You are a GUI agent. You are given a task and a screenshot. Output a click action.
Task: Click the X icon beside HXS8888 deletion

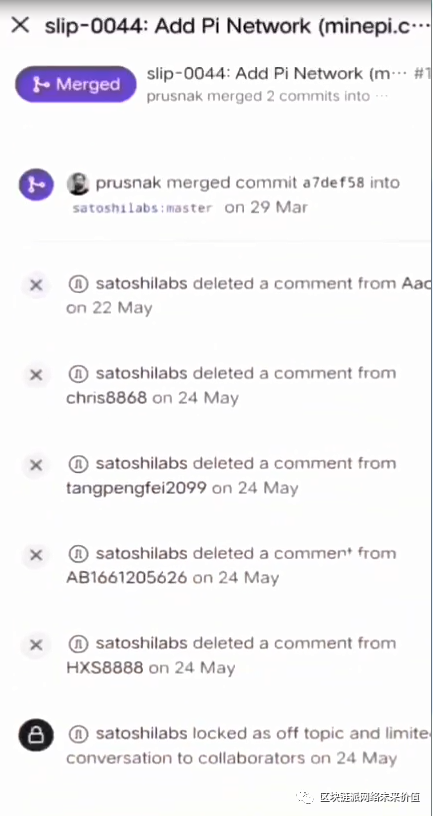point(36,645)
